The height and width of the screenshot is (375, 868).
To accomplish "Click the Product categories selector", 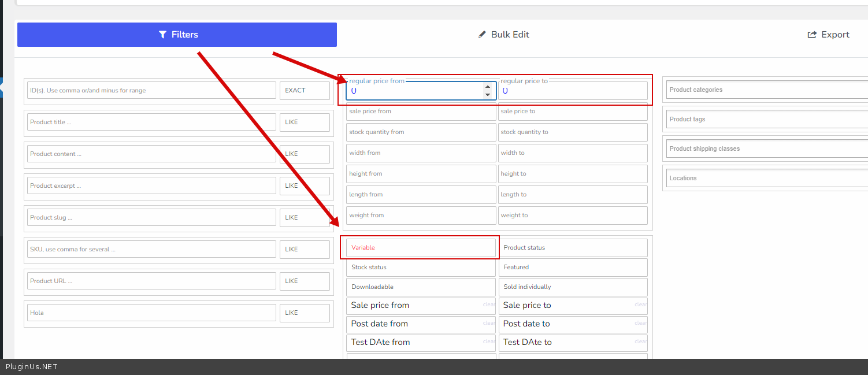I will click(766, 90).
